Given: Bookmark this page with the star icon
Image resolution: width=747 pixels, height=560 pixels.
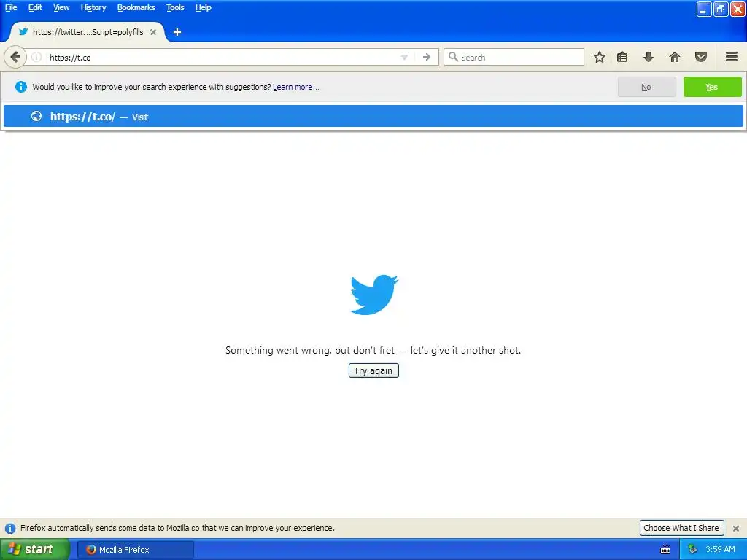Looking at the screenshot, I should point(600,57).
